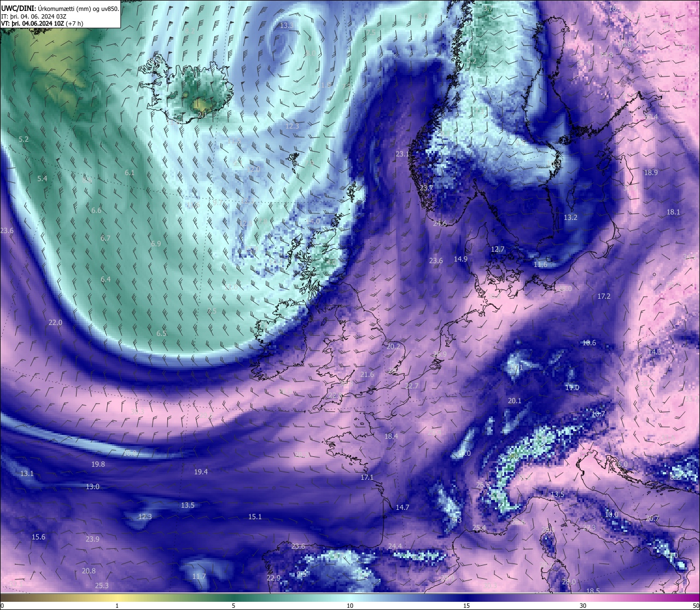Click the value 25.3 on the map
Screen dimensions: 700x610
click(x=102, y=585)
